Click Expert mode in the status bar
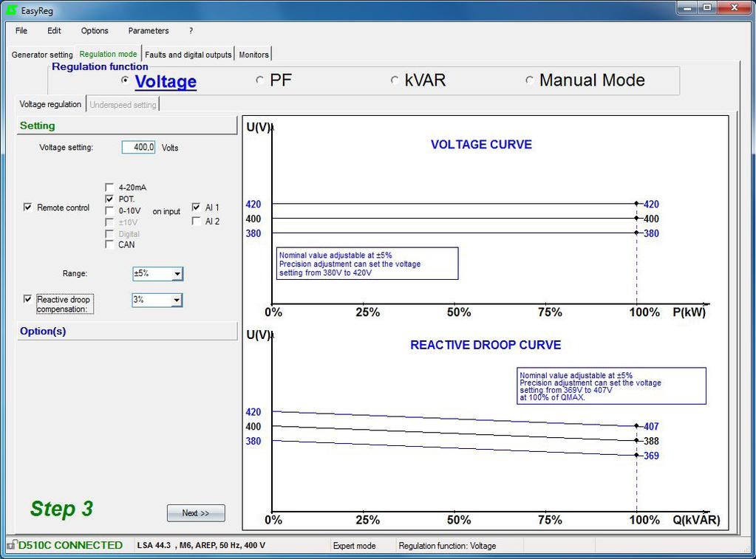Viewport: 756px width, 559px height. coord(355,546)
